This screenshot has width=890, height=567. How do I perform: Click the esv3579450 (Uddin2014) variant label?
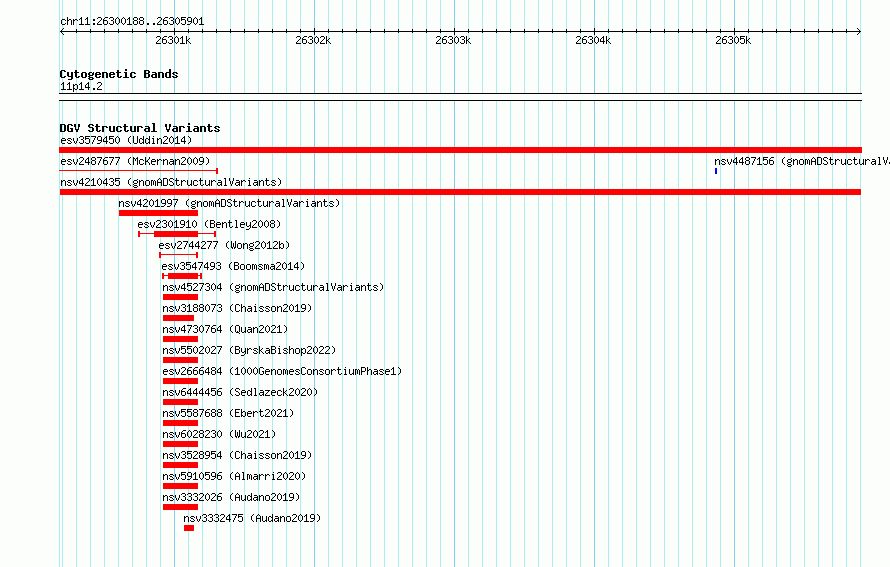[126, 140]
